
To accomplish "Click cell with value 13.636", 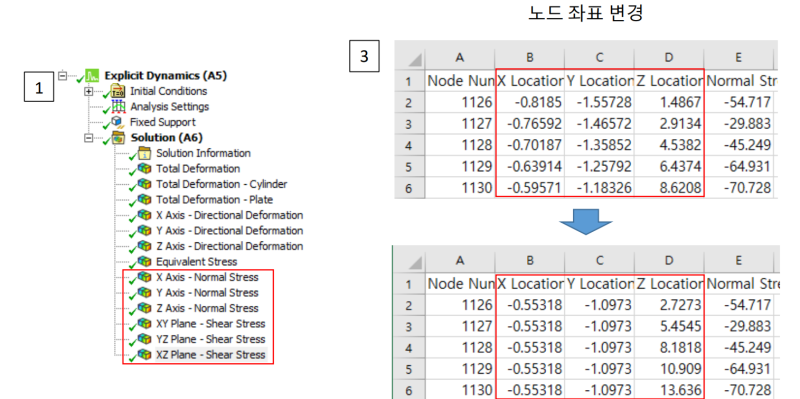I will 669,390.
